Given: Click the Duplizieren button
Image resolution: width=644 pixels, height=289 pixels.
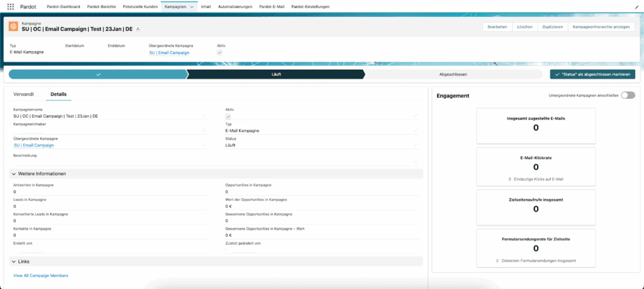Looking at the screenshot, I should coord(552,26).
